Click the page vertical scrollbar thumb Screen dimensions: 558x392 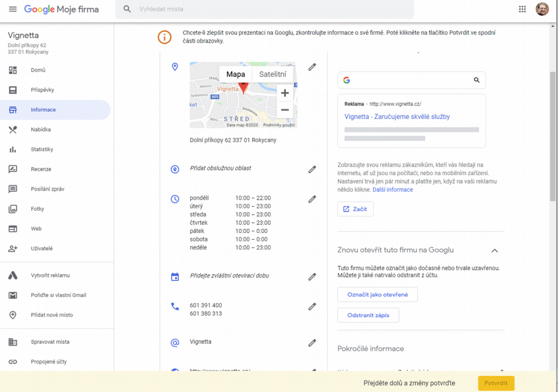click(553, 137)
